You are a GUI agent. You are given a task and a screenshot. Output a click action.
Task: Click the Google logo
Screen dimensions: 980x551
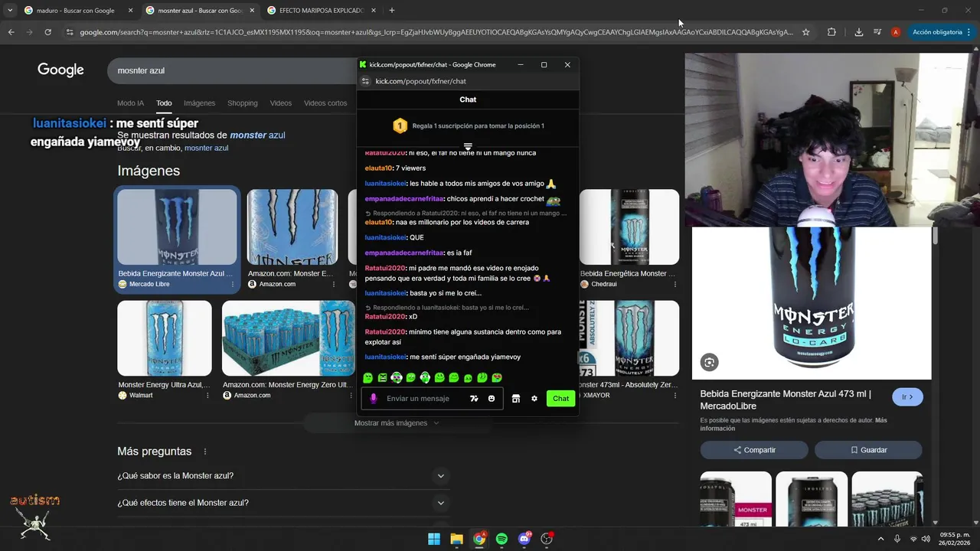point(60,70)
